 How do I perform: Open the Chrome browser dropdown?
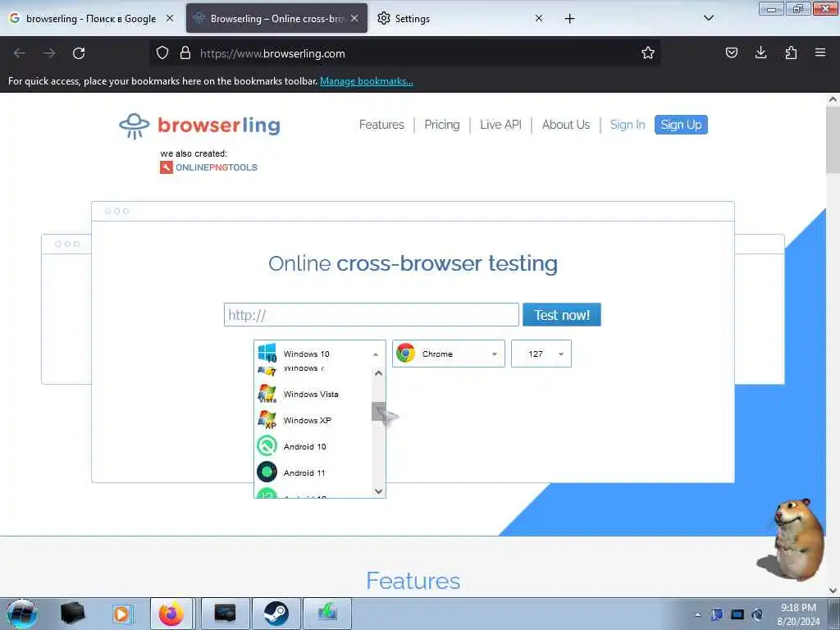tap(449, 354)
